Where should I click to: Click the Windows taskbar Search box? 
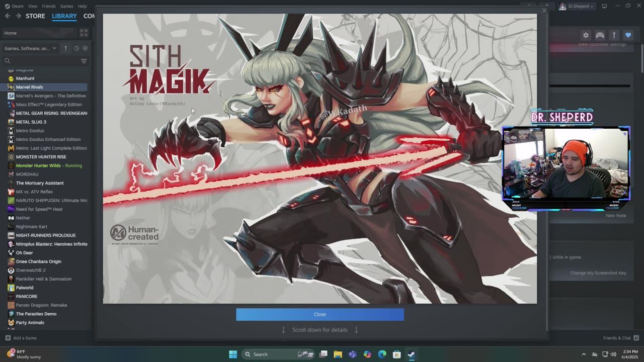(x=278, y=354)
